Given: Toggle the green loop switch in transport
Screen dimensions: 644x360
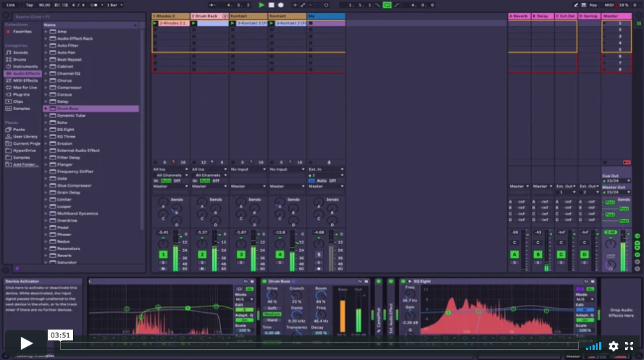Looking at the screenshot, I should click(387, 5).
